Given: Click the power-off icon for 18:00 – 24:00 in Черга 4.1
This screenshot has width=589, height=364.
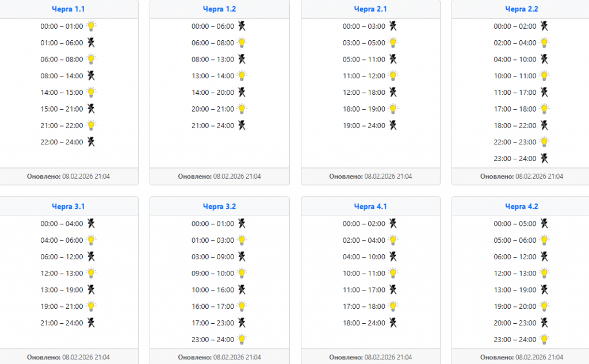Looking at the screenshot, I should click(393, 323).
